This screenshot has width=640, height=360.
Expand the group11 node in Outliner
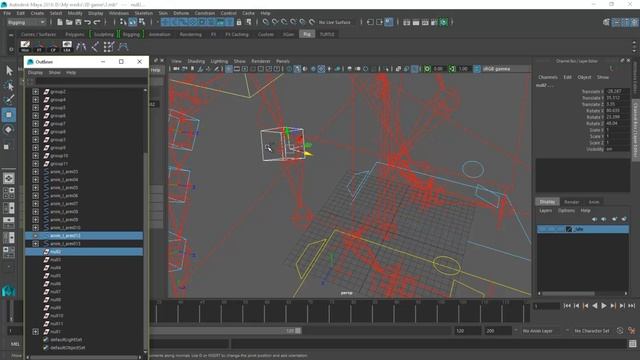pyautogui.click(x=36, y=164)
